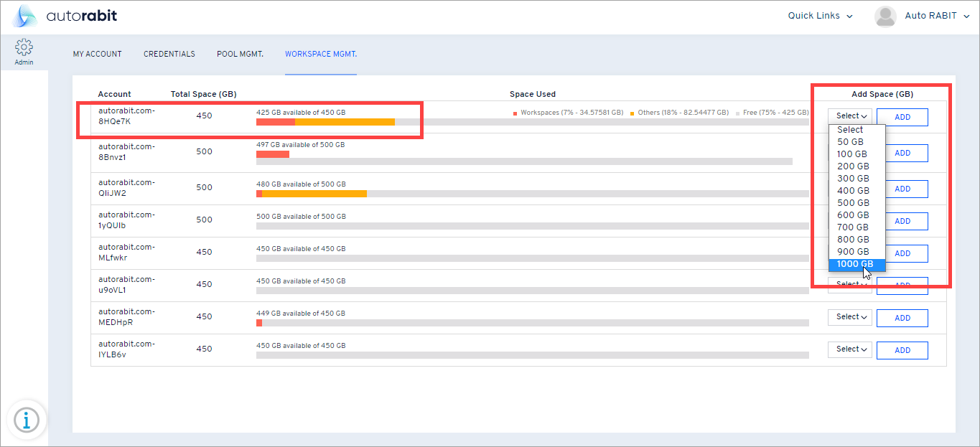Click ADD for account QIiJW2
This screenshot has width=980, height=447.
[902, 189]
